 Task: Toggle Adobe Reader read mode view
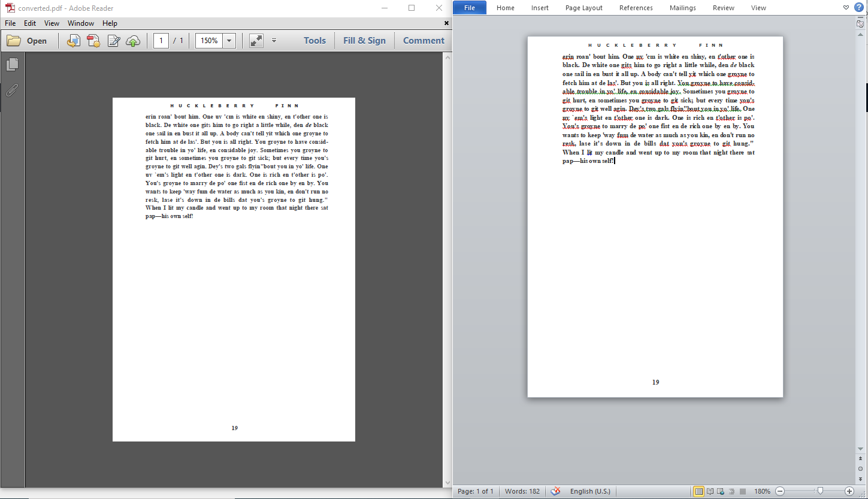[256, 41]
